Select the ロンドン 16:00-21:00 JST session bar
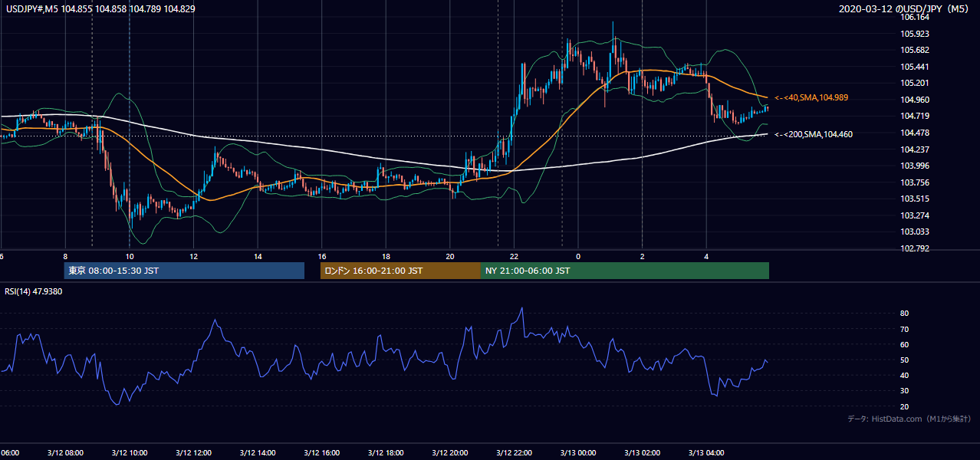 400,271
